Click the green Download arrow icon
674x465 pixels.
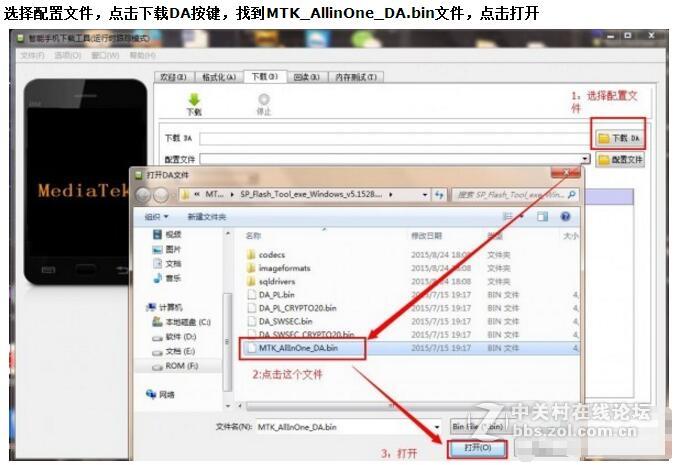coord(194,100)
